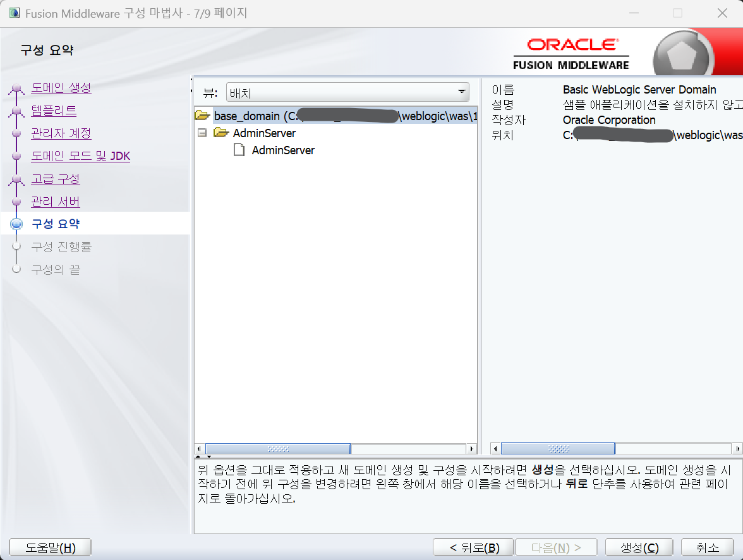The image size is (743, 560).
Task: Click the Oracle Corporation author value
Action: tap(609, 120)
